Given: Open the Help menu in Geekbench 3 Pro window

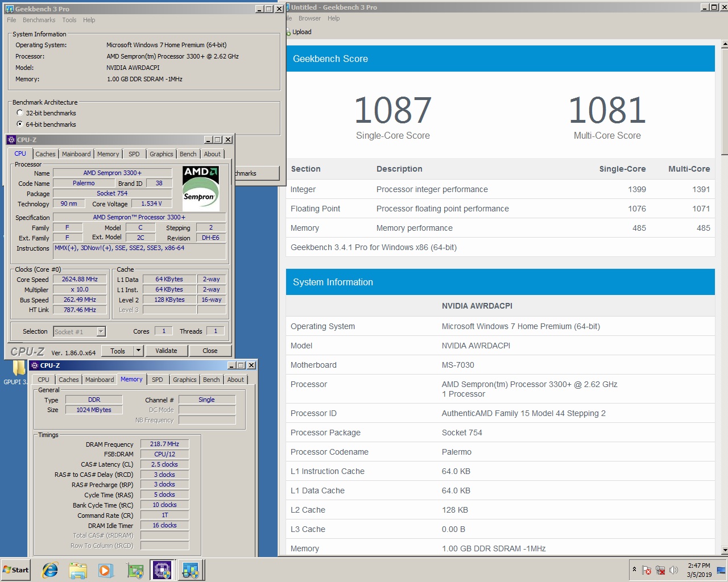Looking at the screenshot, I should [x=89, y=20].
